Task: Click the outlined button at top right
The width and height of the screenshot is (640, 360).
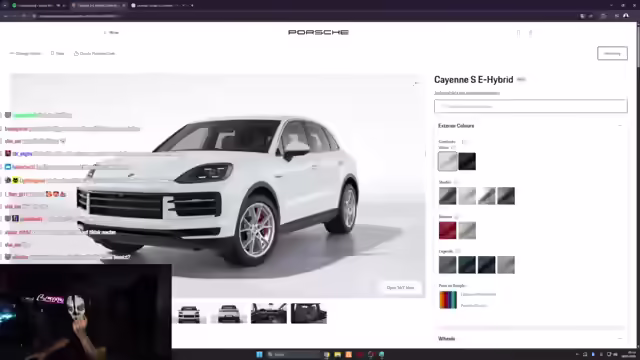Action: [x=612, y=53]
